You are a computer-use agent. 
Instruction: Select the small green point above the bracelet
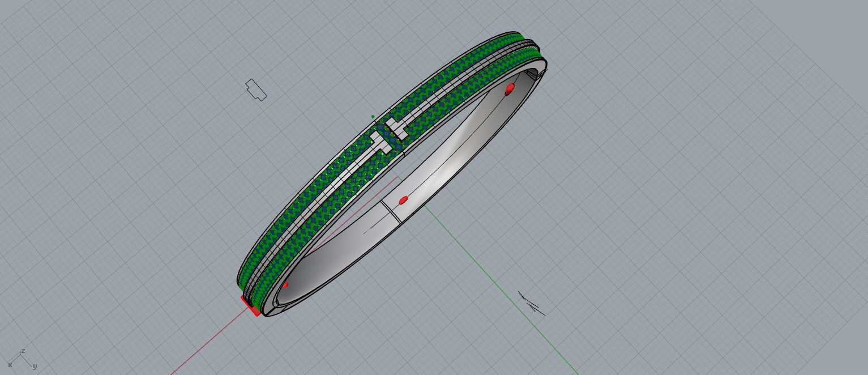coord(373,117)
